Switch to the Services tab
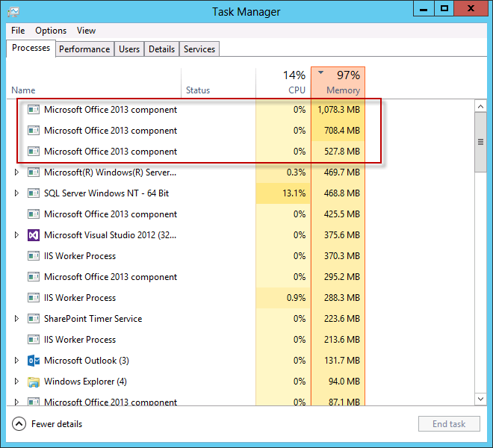Image resolution: width=493 pixels, height=448 pixels. click(199, 49)
